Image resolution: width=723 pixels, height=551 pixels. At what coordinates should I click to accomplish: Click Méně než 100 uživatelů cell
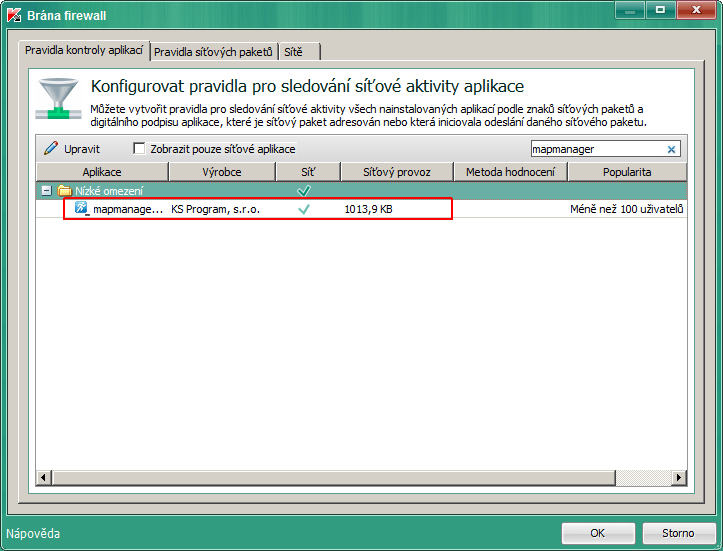coord(627,209)
